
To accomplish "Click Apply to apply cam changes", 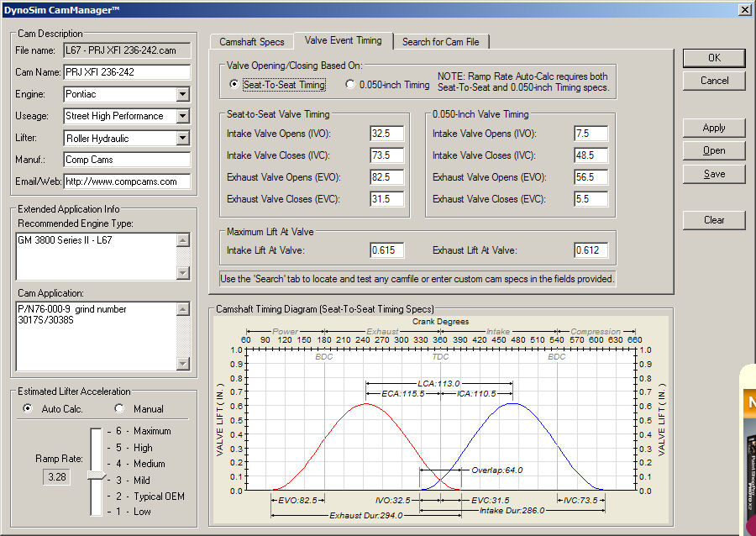I will [x=714, y=129].
